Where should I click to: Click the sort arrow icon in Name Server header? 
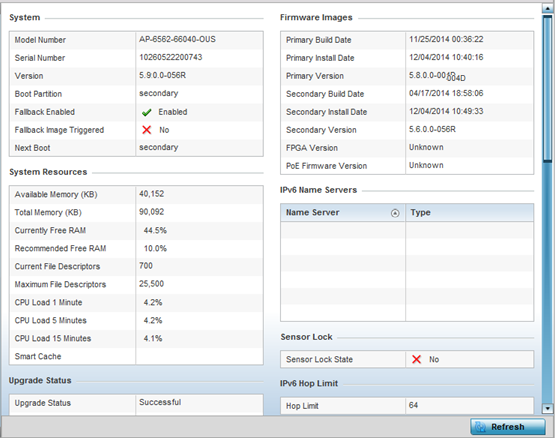(x=395, y=213)
